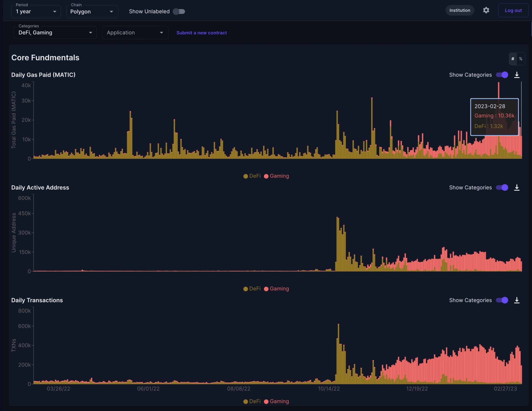
Task: Open the Chain dropdown showing Polygon
Action: (92, 11)
